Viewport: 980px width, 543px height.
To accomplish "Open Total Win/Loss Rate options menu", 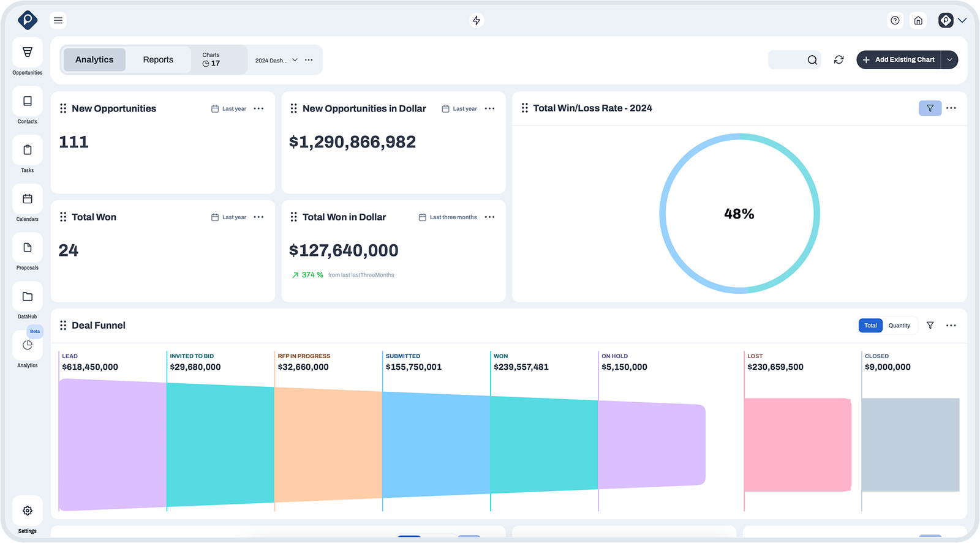I will point(951,108).
